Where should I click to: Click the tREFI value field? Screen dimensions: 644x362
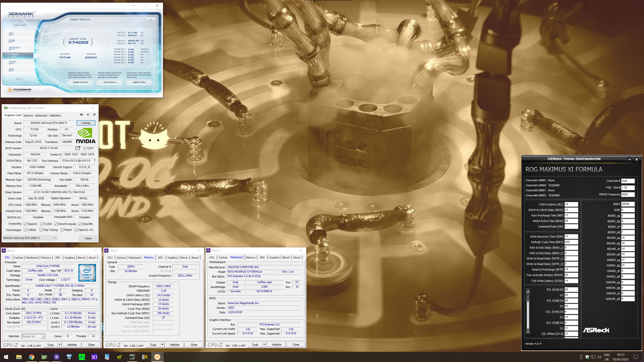pos(628,204)
